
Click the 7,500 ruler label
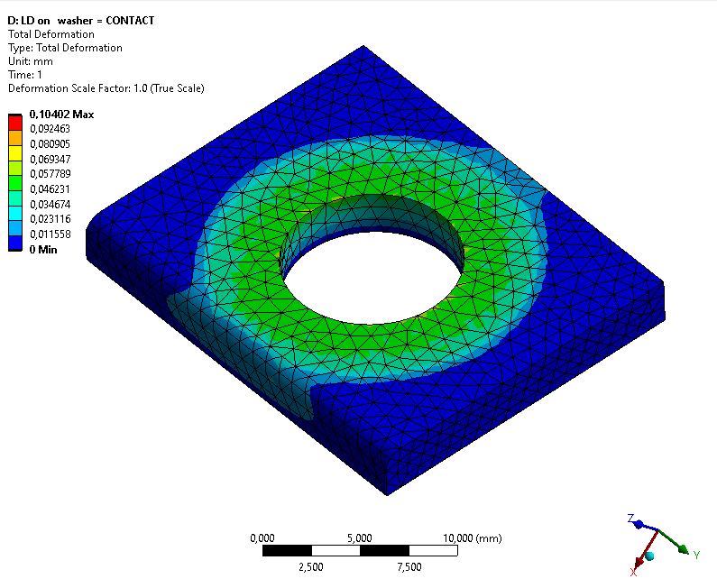(x=409, y=567)
